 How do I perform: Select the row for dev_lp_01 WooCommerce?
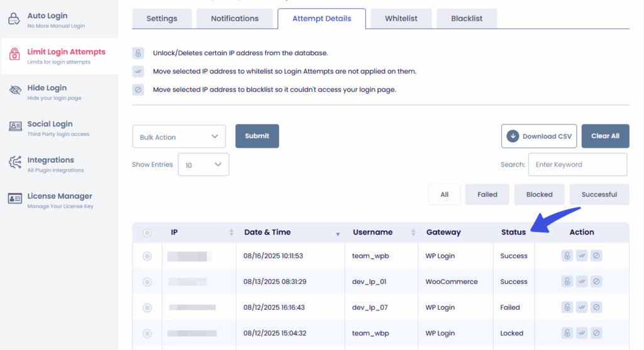(147, 282)
